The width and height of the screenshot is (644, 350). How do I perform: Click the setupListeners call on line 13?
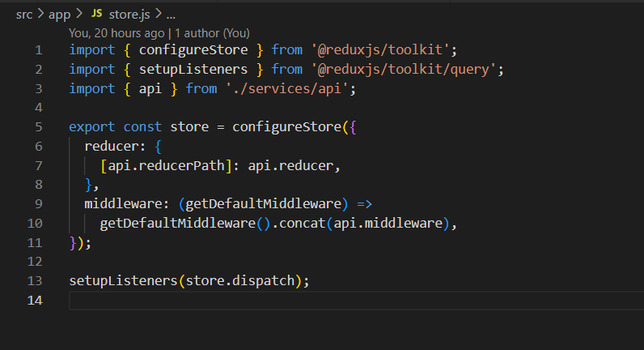123,281
